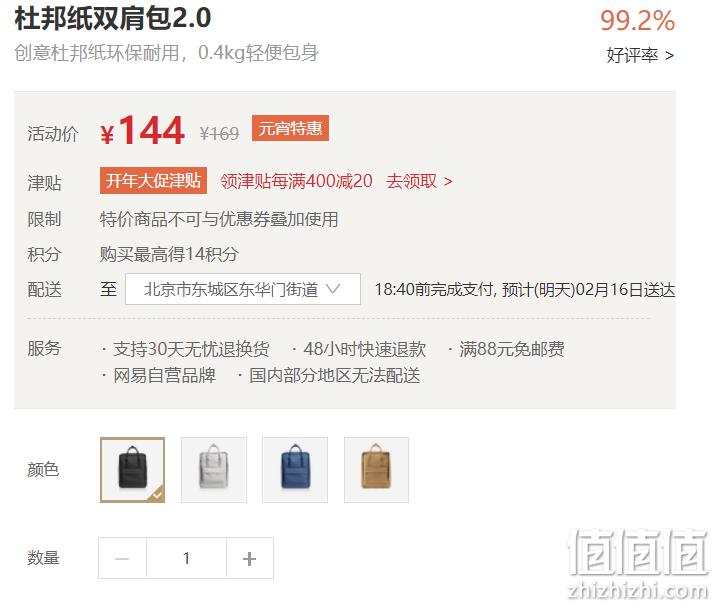This screenshot has width=717, height=608.
Task: Click 满88元免邮费 service item
Action: pos(512,349)
